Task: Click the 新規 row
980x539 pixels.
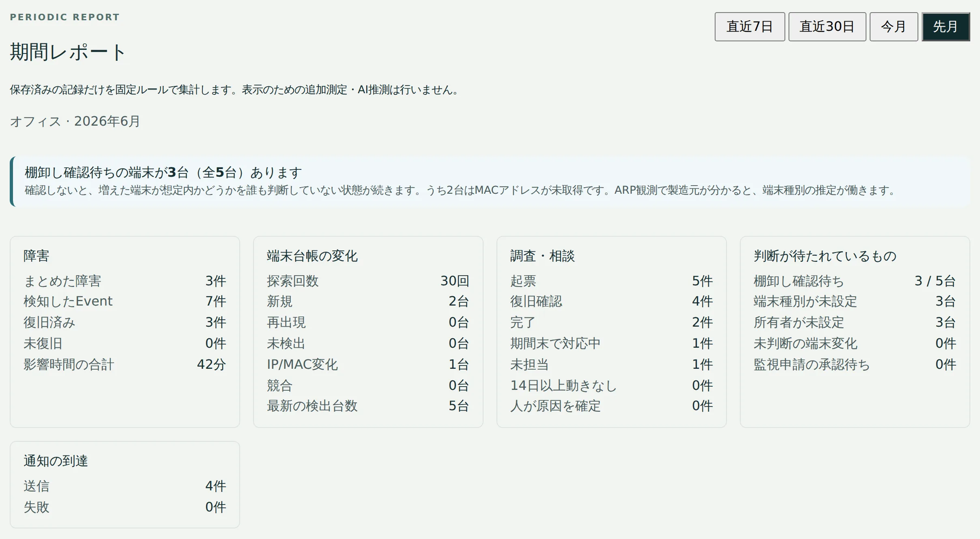Action: click(x=368, y=301)
